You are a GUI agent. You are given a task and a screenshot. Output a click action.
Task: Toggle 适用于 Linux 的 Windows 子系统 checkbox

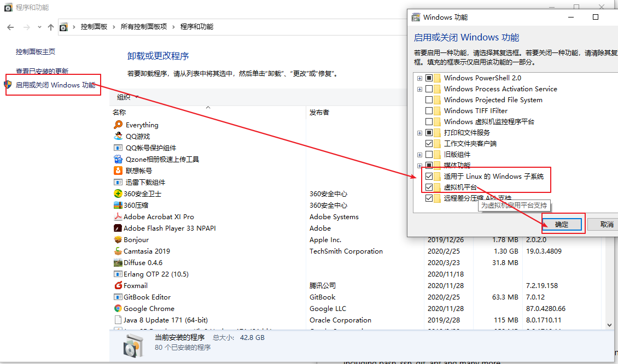pos(429,177)
